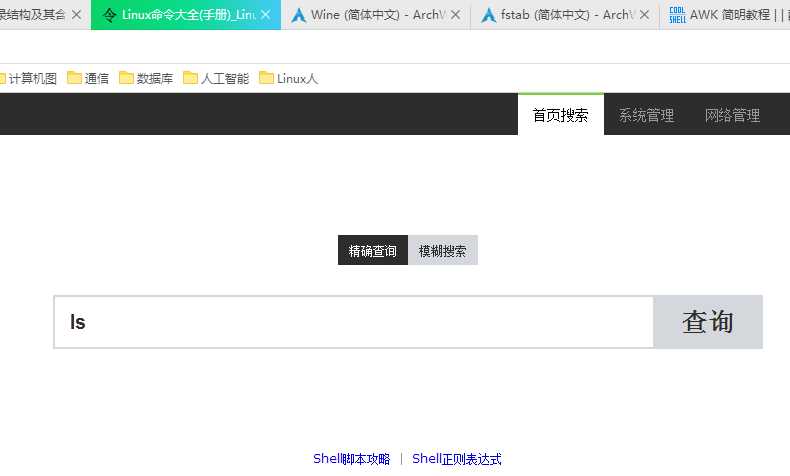The height and width of the screenshot is (476, 790).
Task: Close the leftmost 结构及其 tab
Action: (x=77, y=15)
